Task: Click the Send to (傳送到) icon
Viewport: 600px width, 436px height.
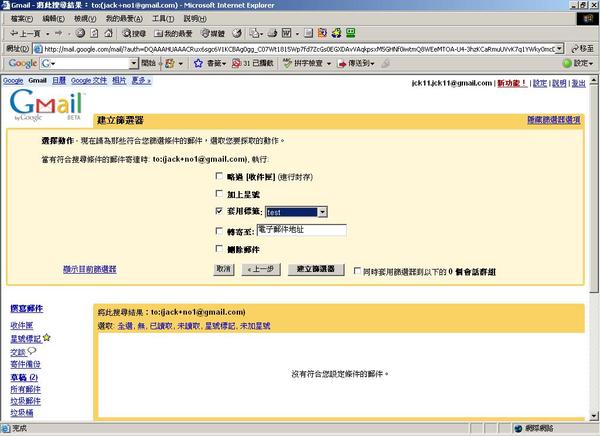Action: click(x=341, y=64)
